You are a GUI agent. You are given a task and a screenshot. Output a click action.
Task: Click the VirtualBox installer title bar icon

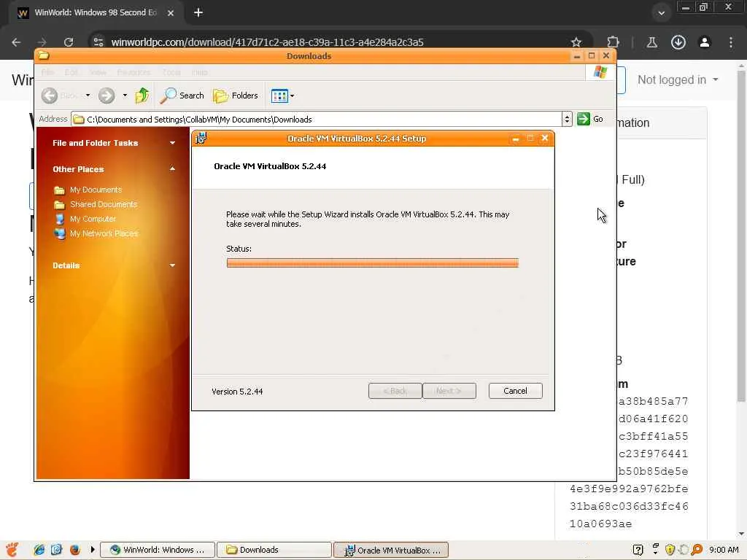tap(201, 139)
